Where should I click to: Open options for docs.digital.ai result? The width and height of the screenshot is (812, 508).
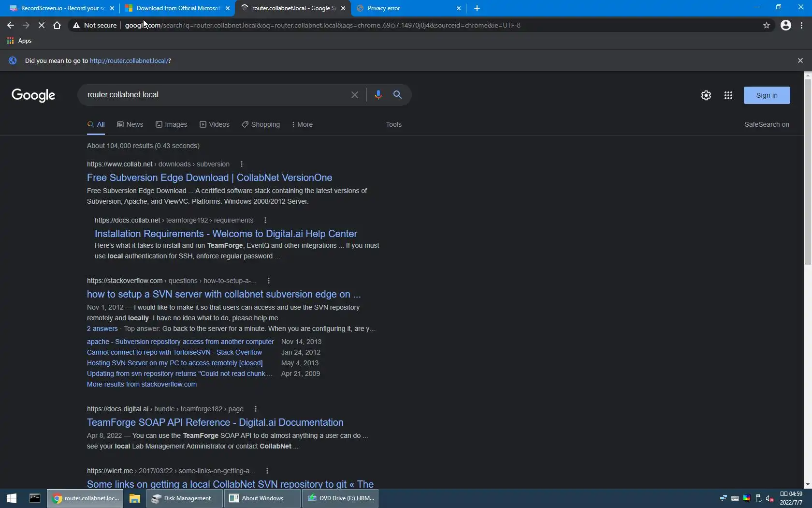coord(256,409)
